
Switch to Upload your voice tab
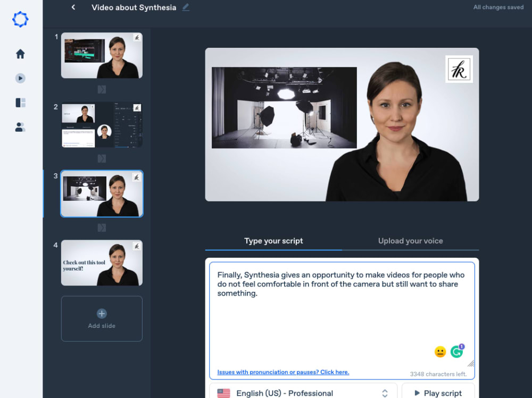(411, 241)
